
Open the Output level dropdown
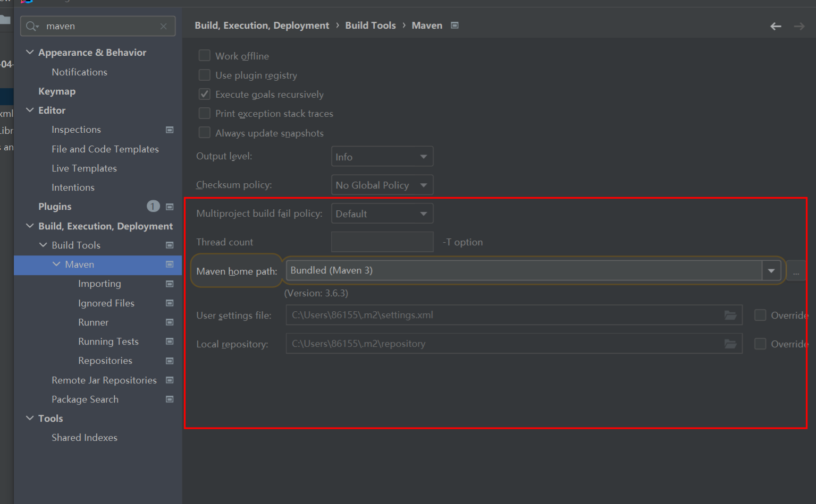(382, 157)
